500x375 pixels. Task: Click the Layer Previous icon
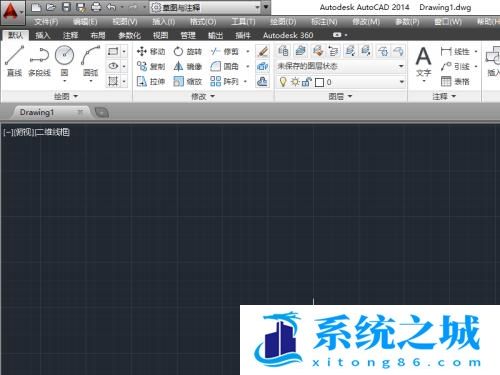[x=333, y=51]
